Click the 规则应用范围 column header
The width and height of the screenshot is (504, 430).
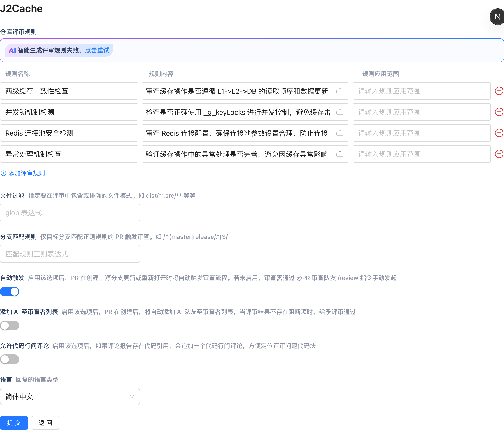pyautogui.click(x=380, y=74)
